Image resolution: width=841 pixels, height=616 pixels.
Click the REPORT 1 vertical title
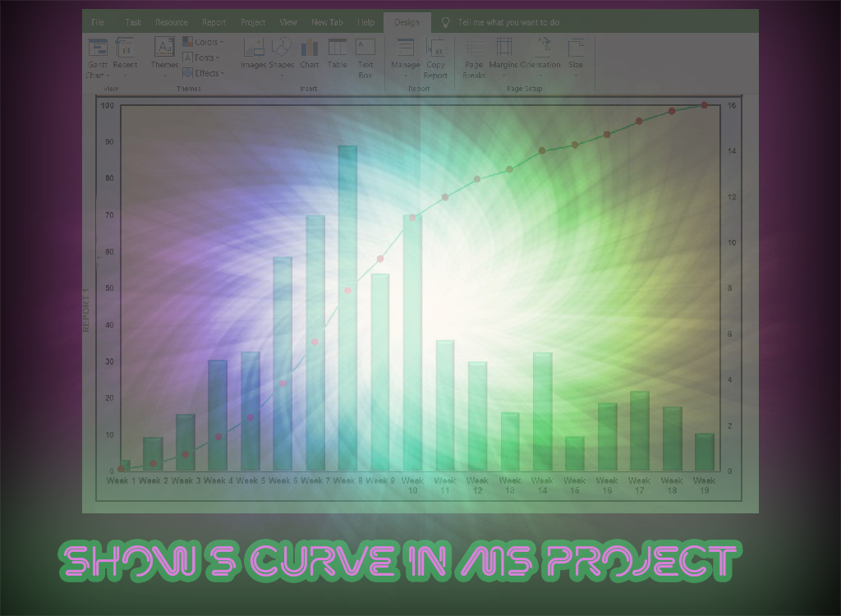coord(85,310)
